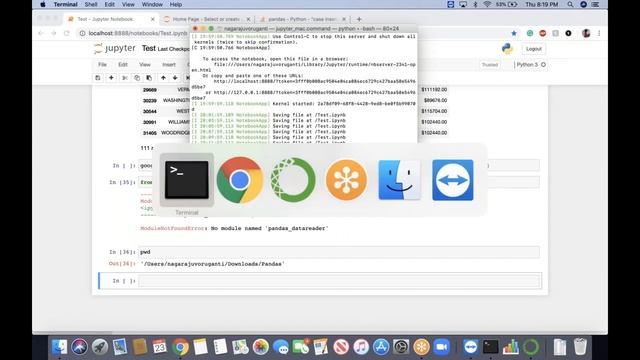Click Chrome's reload page icon

click(x=67, y=33)
